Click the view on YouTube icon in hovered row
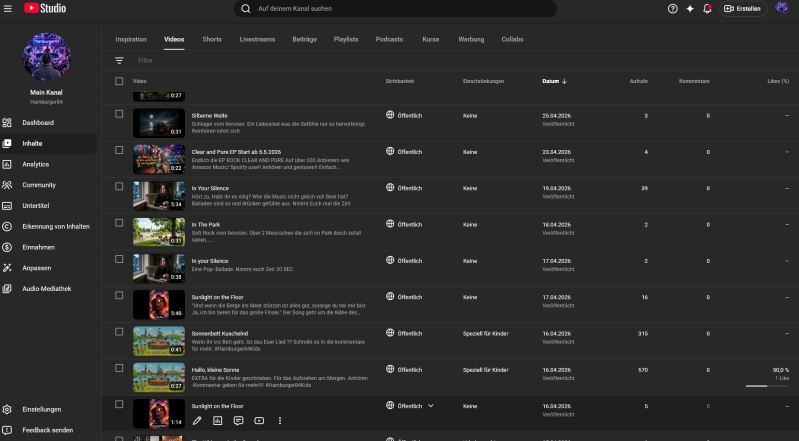 (259, 421)
